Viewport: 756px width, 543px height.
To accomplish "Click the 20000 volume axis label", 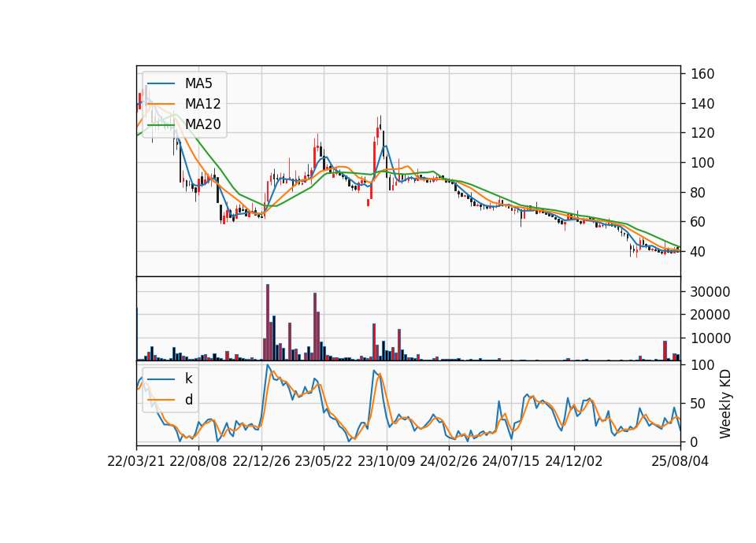I will pos(710,315).
